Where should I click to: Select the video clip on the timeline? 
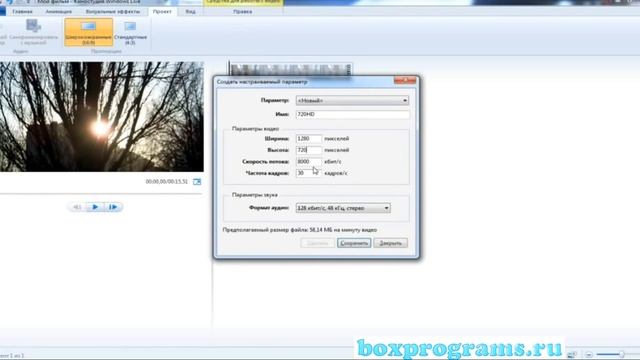pos(291,69)
